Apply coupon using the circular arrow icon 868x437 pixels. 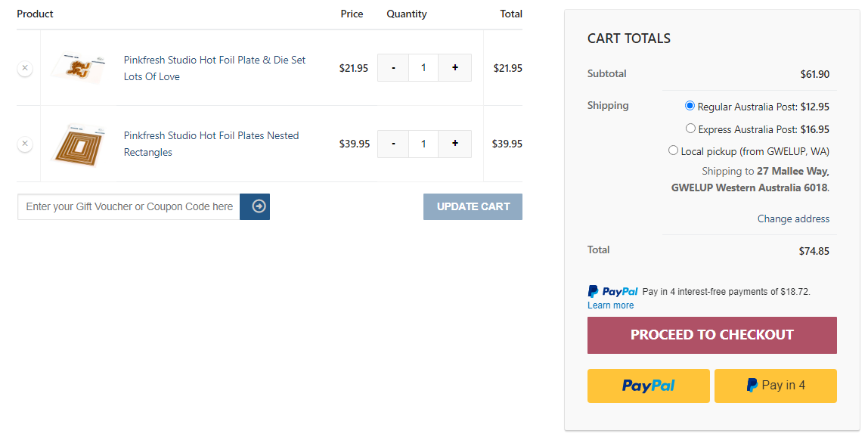(x=254, y=206)
